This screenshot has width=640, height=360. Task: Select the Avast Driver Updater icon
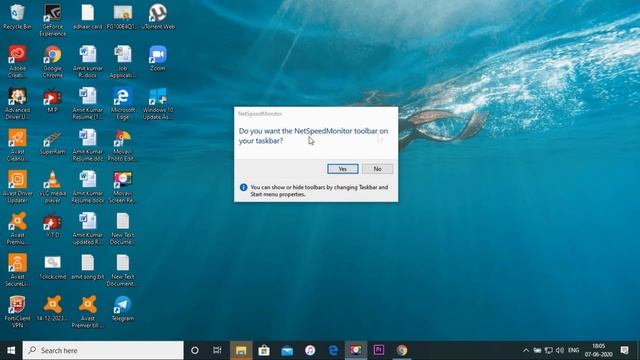coord(17,187)
